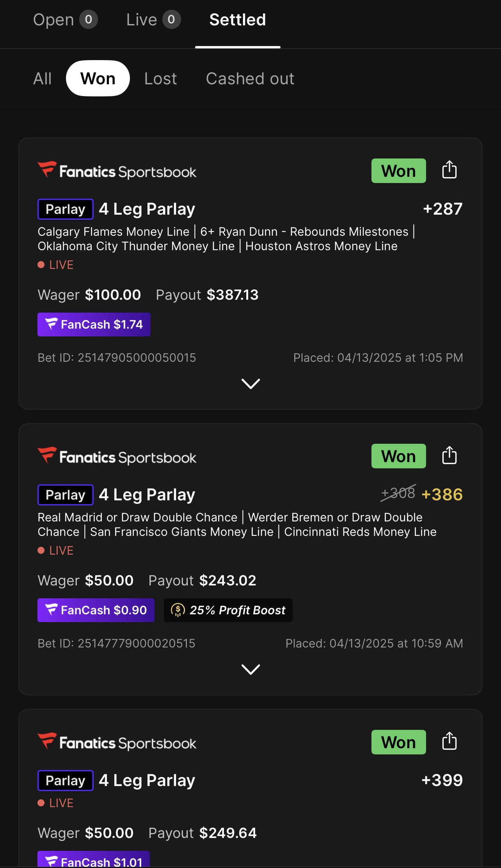The height and width of the screenshot is (868, 501).
Task: Share the +386 Real Madrid parlay
Action: click(x=449, y=455)
